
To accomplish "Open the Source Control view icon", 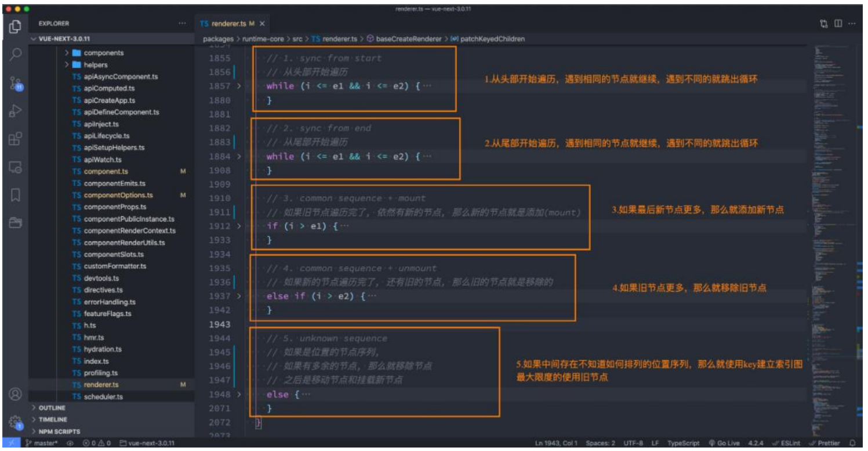I will point(16,83).
